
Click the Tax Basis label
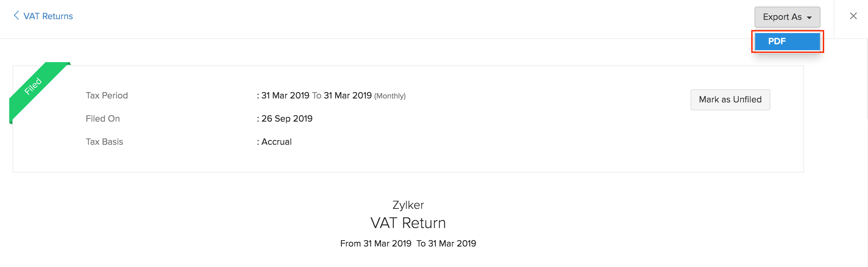[x=104, y=142]
